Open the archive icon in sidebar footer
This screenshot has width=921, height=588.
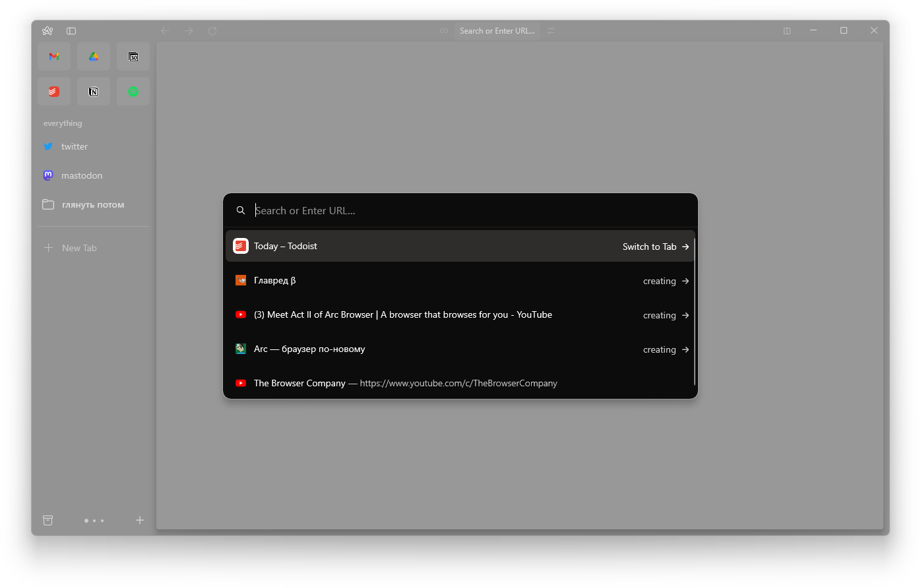48,520
